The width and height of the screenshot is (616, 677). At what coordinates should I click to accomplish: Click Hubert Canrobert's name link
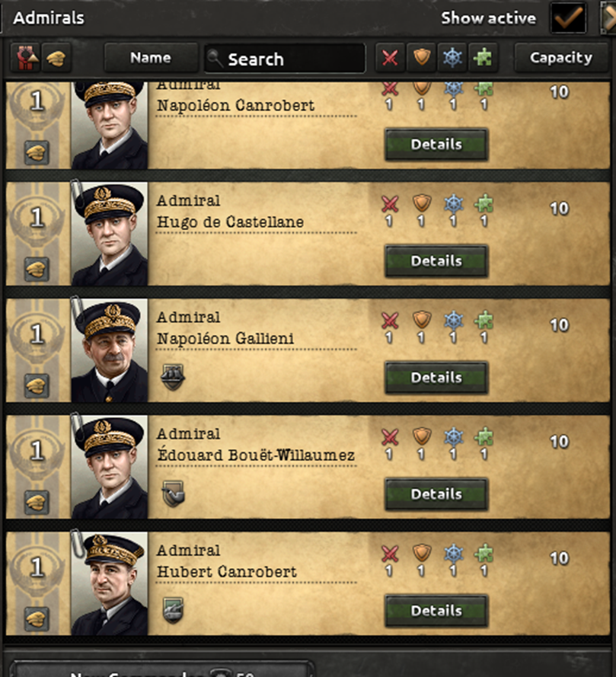click(225, 572)
